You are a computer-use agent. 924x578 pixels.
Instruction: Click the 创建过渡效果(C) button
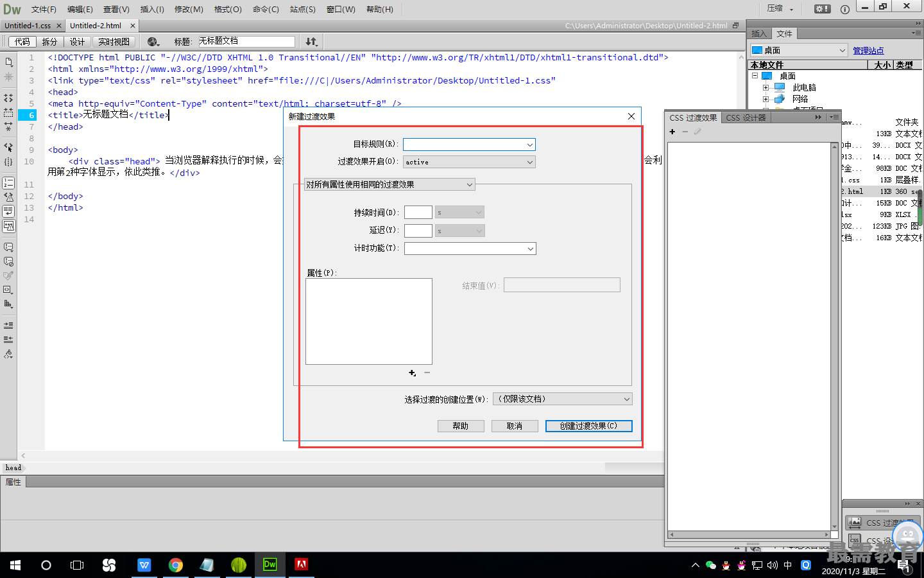coord(588,426)
